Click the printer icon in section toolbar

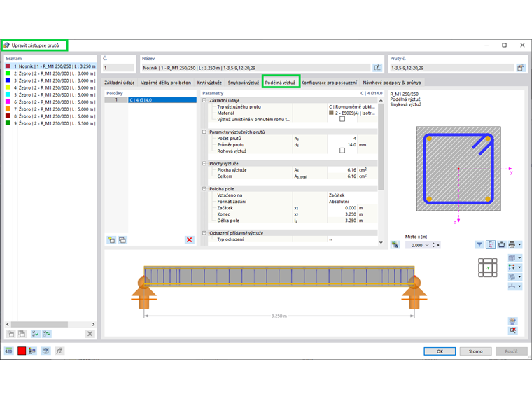click(x=512, y=244)
